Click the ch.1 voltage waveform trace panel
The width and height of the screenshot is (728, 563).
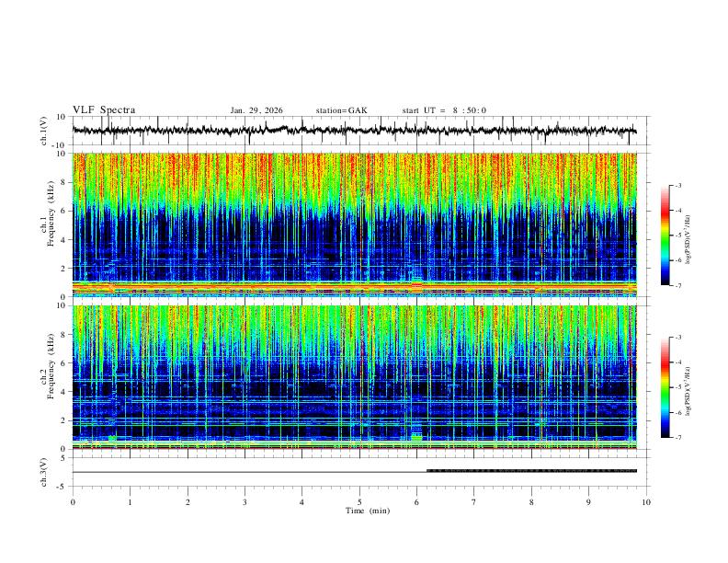tap(361, 131)
